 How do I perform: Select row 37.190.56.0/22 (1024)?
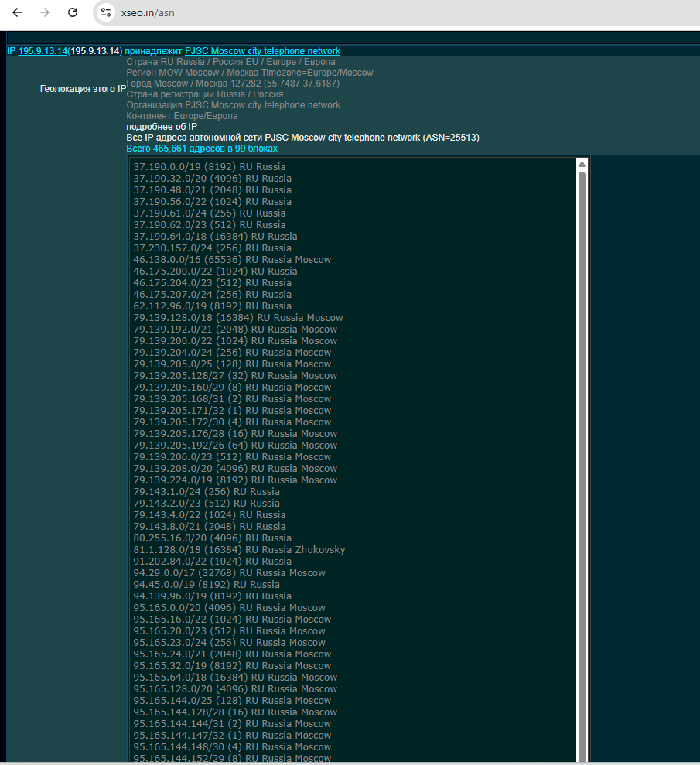click(213, 201)
